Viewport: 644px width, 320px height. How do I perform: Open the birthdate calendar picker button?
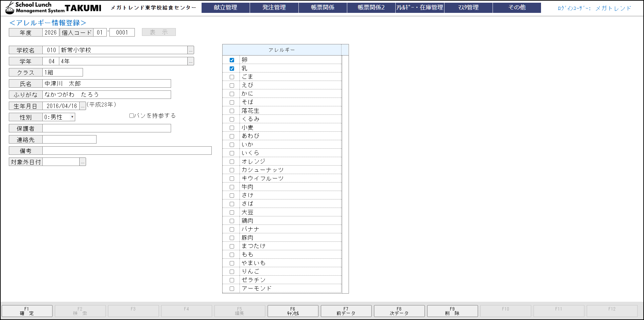[83, 105]
